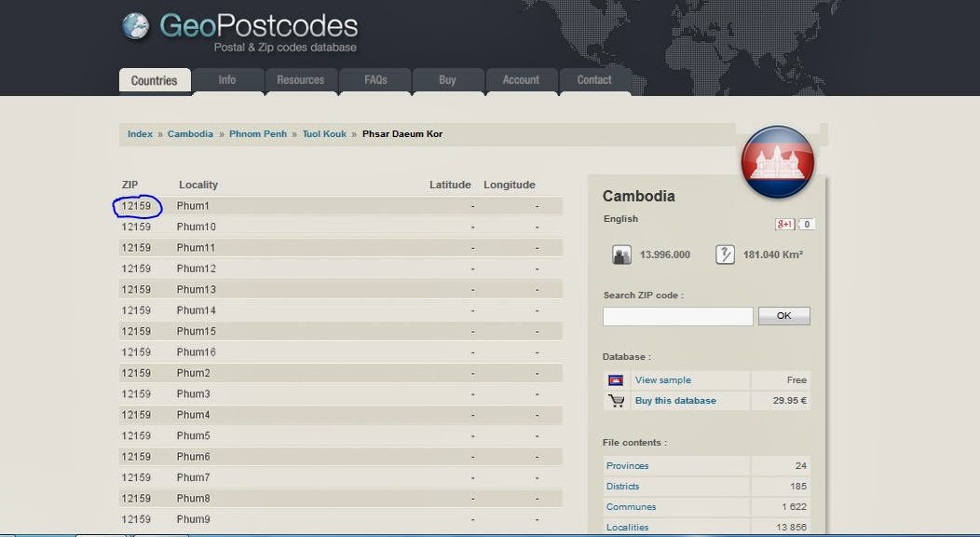This screenshot has height=537, width=980.
Task: Click the Phsar Daeum Kor breadcrumb text
Action: point(402,133)
